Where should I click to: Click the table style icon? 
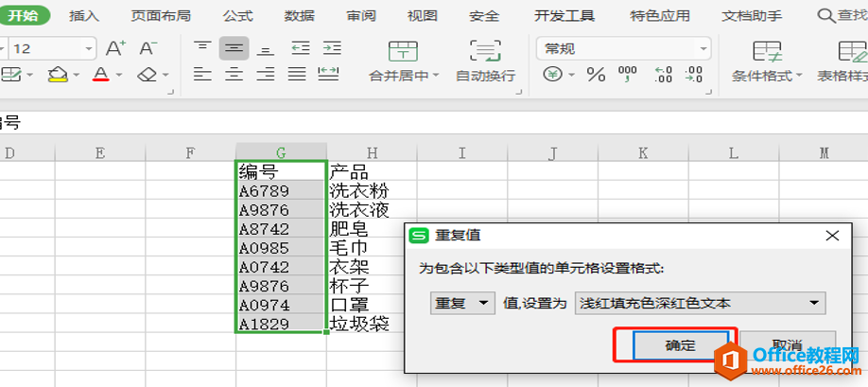pyautogui.click(x=853, y=51)
